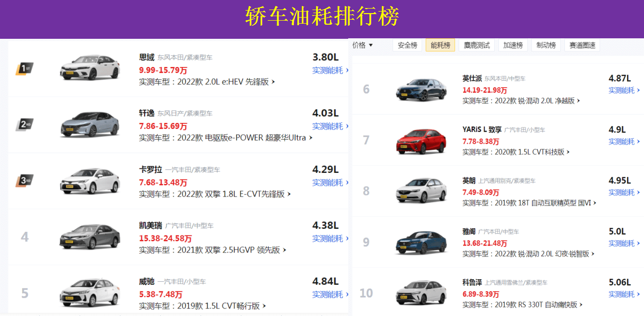Open the 赛道圈速 tab
644x316 pixels.
click(x=582, y=45)
